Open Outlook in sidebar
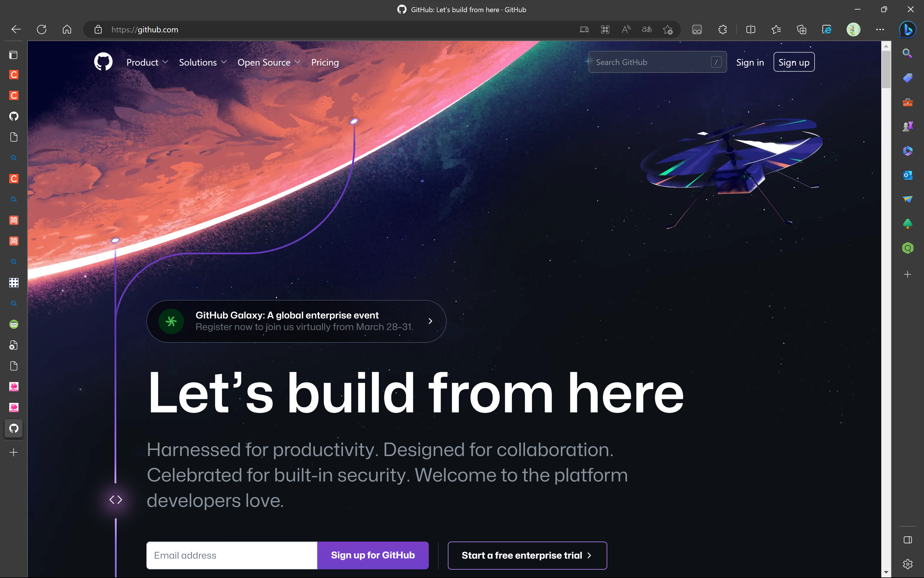 [x=908, y=175]
